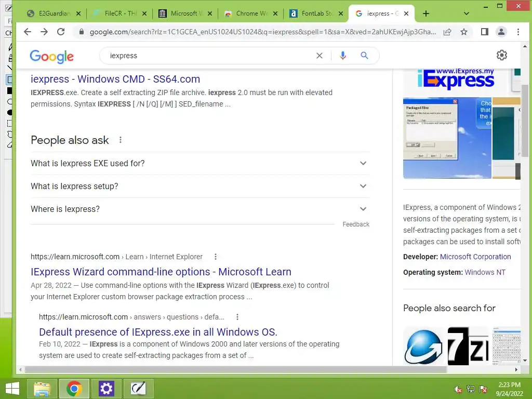Open new Chrome tab
Image resolution: width=532 pixels, height=399 pixels.
426,14
